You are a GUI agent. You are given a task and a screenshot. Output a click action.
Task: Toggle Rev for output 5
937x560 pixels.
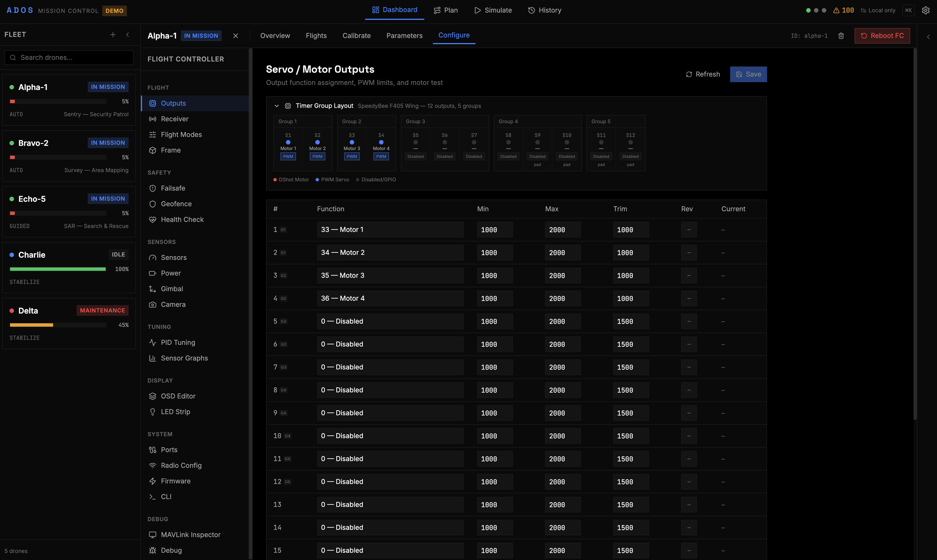[689, 321]
